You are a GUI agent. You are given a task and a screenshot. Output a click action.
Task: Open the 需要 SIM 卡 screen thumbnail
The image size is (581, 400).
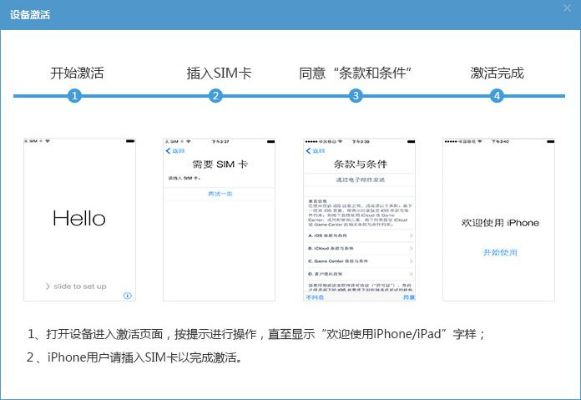(x=219, y=220)
